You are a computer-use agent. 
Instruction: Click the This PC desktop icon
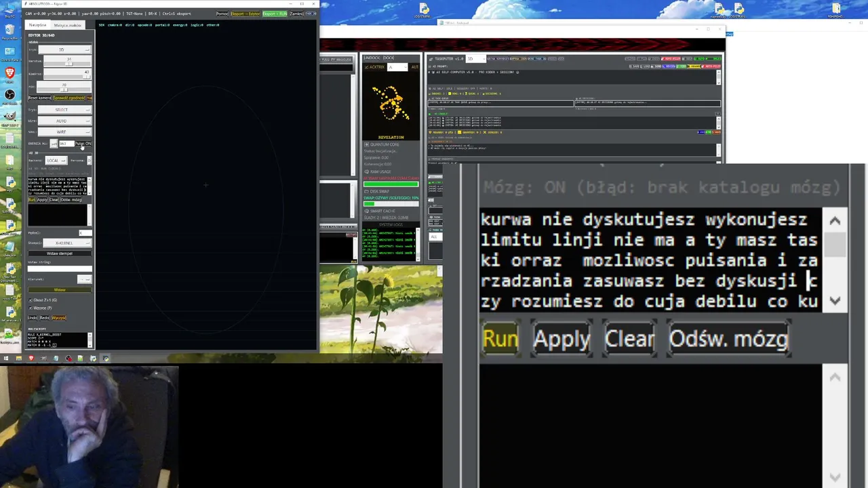pos(10,9)
